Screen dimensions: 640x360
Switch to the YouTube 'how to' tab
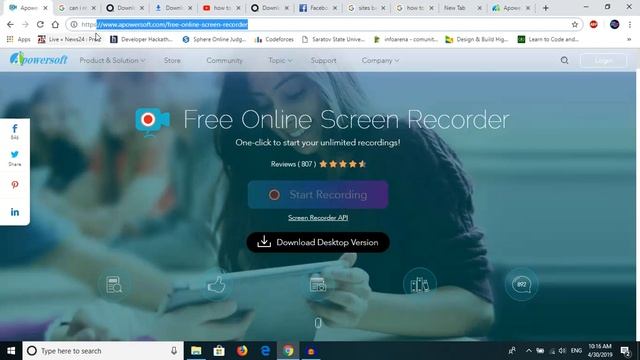pyautogui.click(x=222, y=8)
